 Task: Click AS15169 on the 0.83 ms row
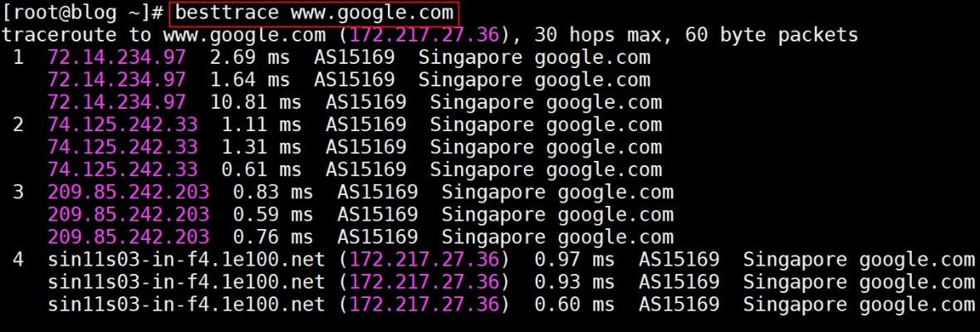pyautogui.click(x=378, y=193)
